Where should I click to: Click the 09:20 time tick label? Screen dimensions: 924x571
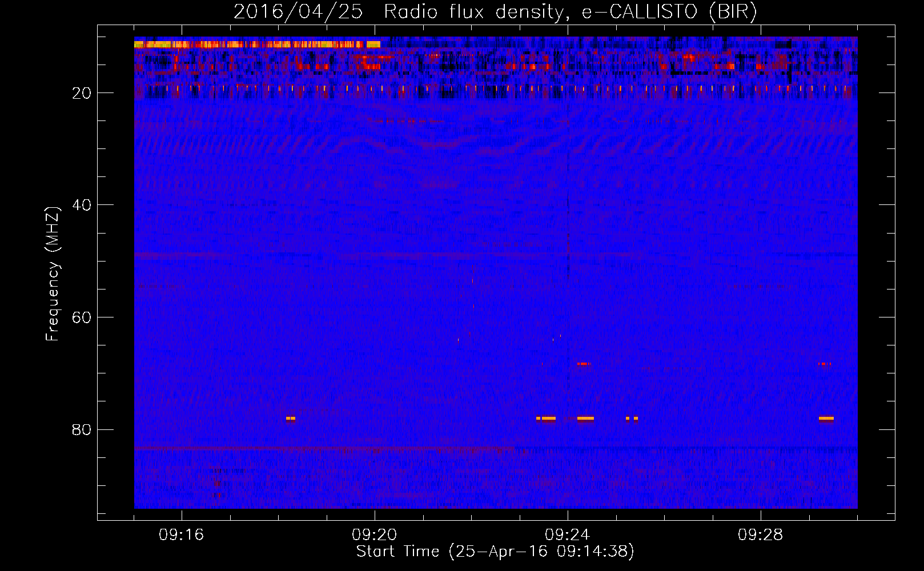(375, 535)
